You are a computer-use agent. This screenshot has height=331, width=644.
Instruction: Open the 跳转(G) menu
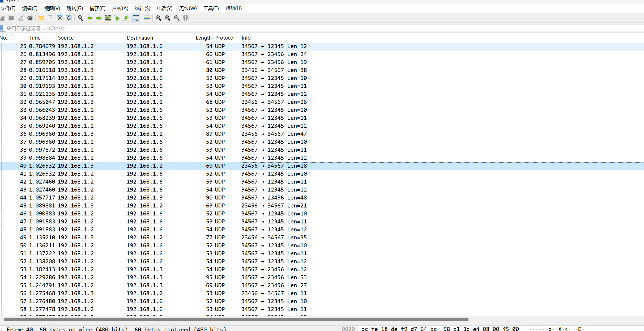pyautogui.click(x=75, y=9)
